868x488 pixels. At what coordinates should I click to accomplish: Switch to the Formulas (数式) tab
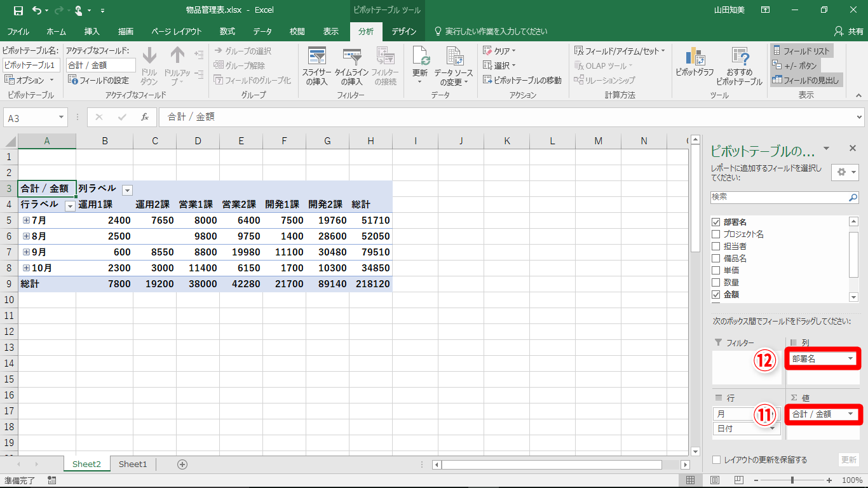227,31
